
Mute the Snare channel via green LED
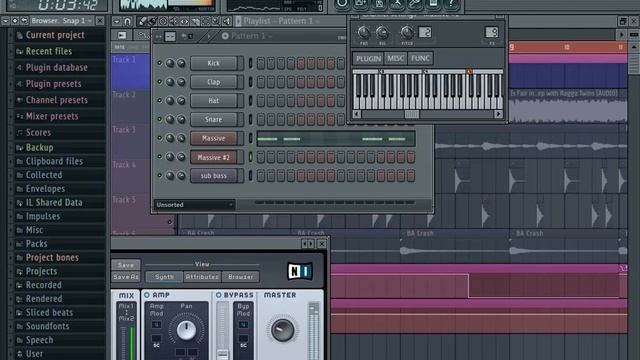(x=159, y=120)
